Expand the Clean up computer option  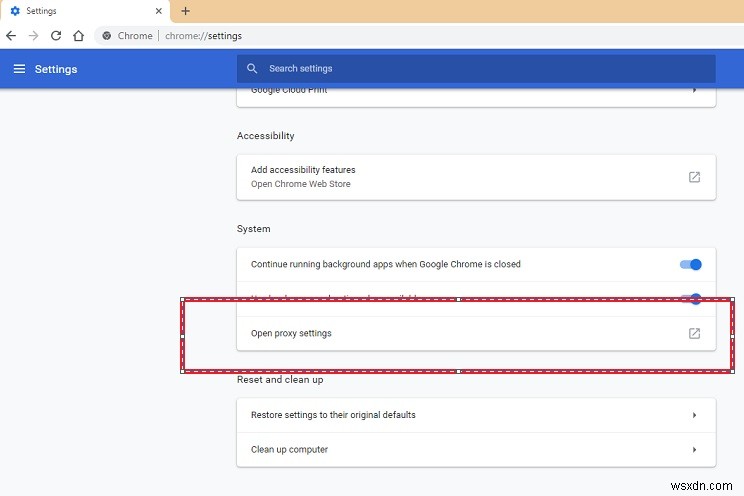click(694, 449)
